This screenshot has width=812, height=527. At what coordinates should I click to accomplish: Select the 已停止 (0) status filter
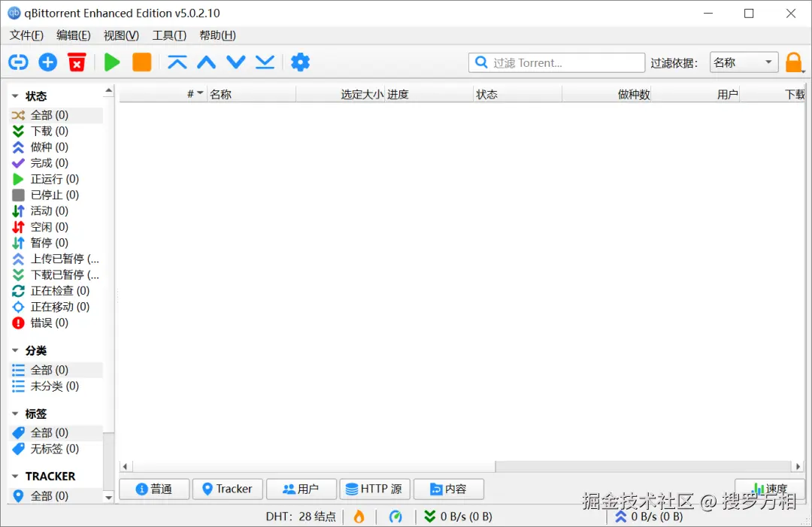pyautogui.click(x=56, y=195)
